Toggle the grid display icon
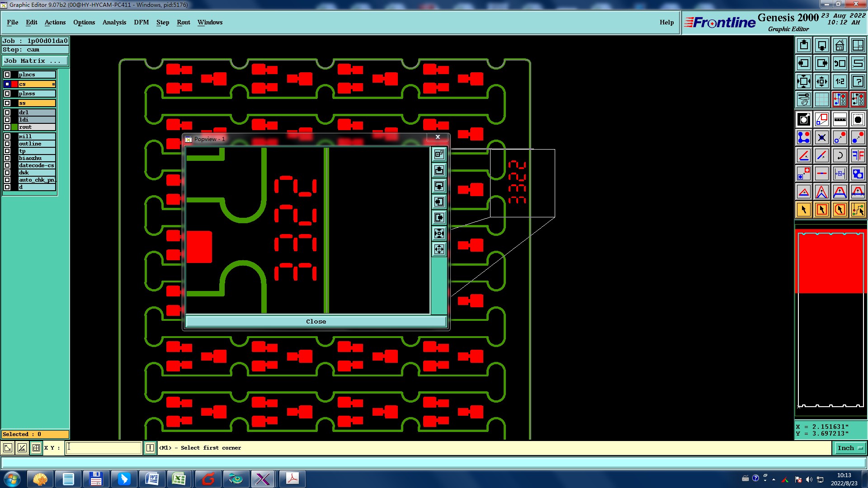 pos(822,99)
